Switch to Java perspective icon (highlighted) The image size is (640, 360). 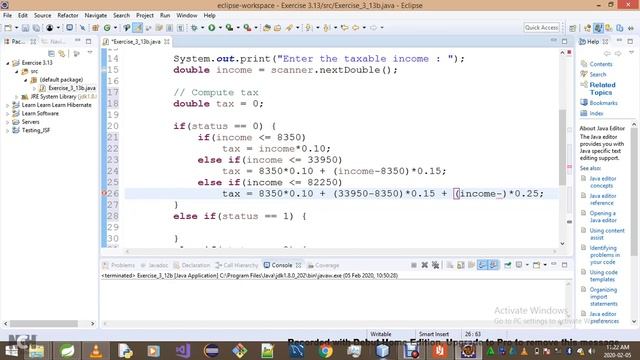click(598, 28)
